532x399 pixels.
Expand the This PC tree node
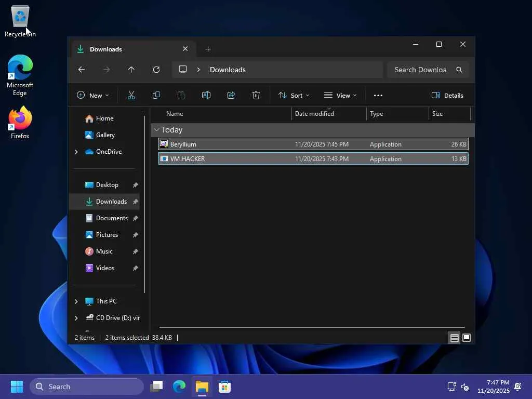76,301
